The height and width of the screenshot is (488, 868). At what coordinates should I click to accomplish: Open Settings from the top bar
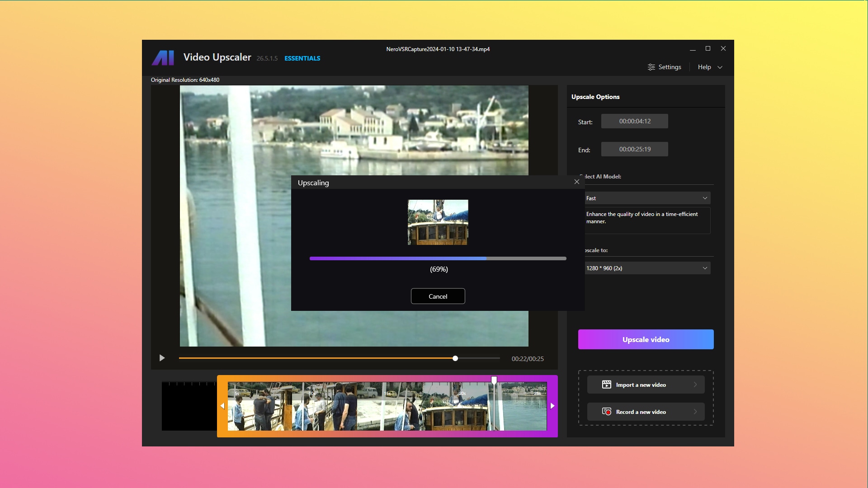670,67
